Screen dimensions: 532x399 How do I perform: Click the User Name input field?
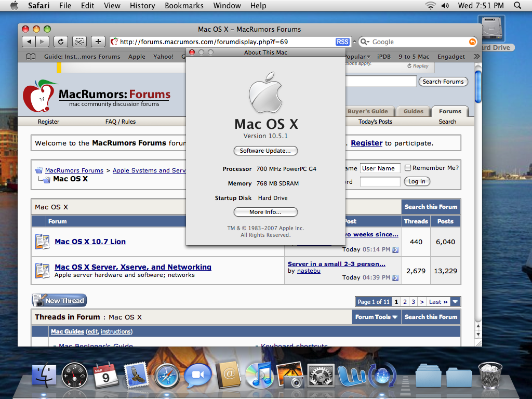coord(380,168)
